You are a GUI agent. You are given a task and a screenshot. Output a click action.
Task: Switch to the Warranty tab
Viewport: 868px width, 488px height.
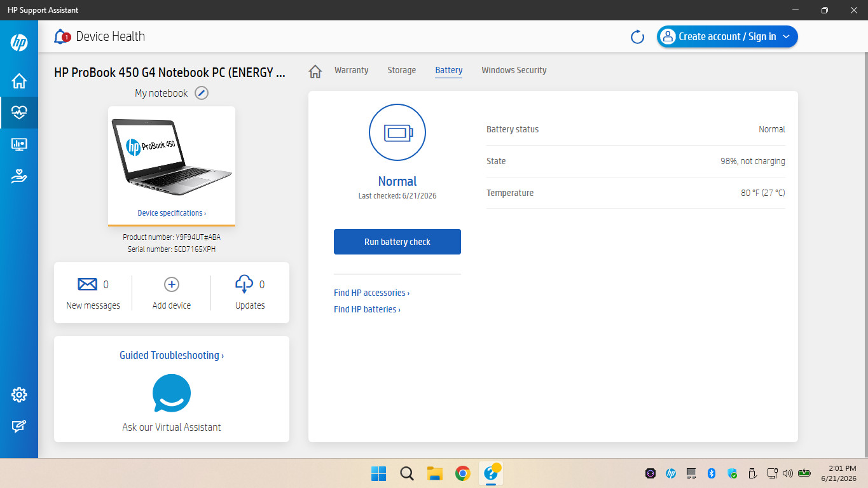coord(351,70)
